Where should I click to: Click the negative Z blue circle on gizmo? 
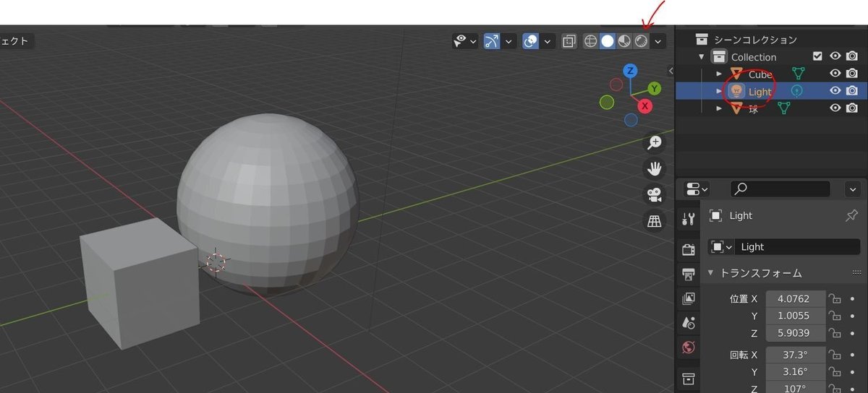click(x=631, y=120)
